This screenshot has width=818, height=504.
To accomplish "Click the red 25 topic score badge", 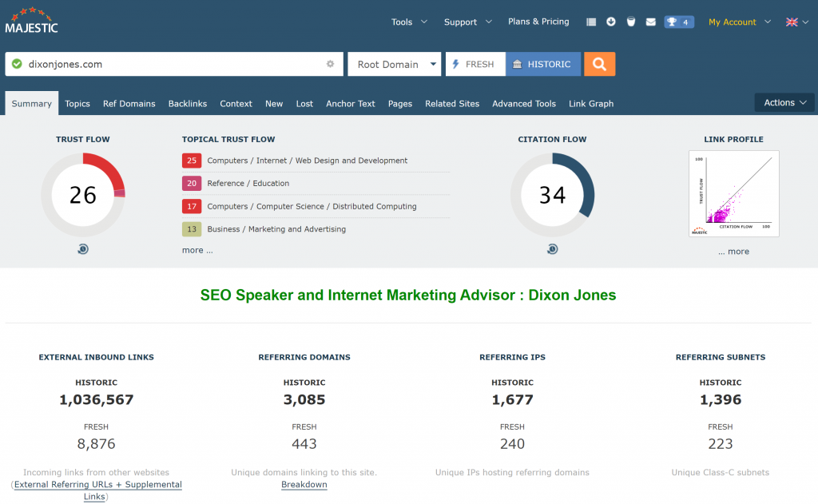I will 192,161.
